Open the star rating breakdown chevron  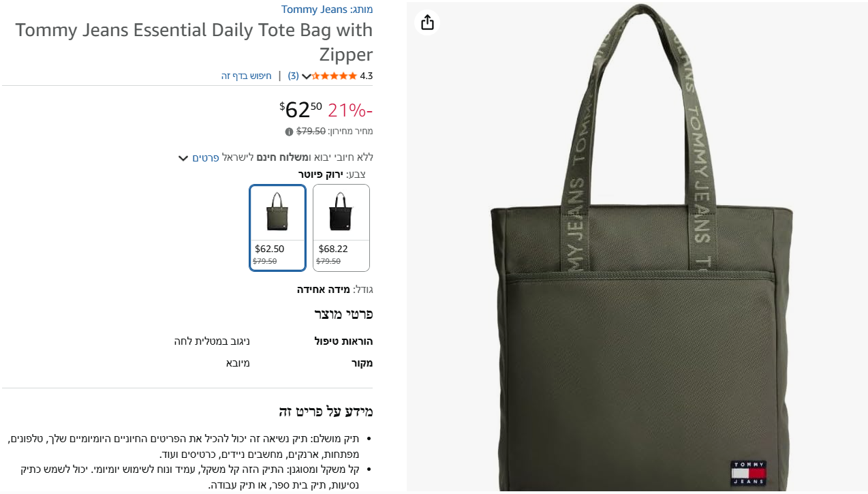pos(307,76)
